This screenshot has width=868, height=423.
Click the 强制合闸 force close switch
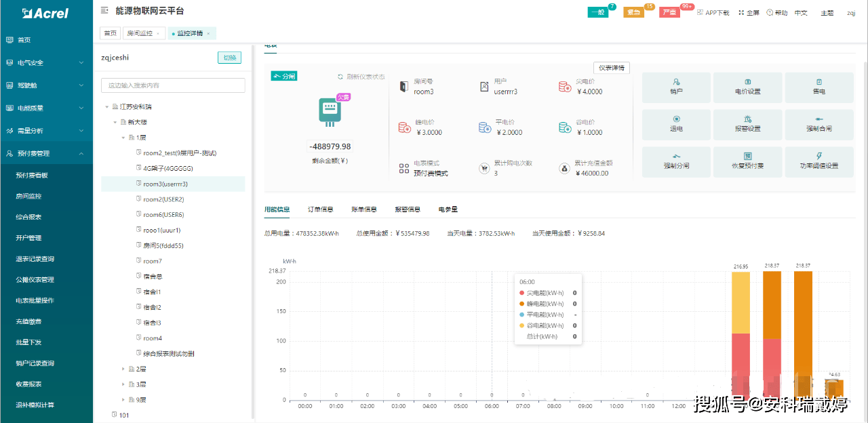(818, 124)
